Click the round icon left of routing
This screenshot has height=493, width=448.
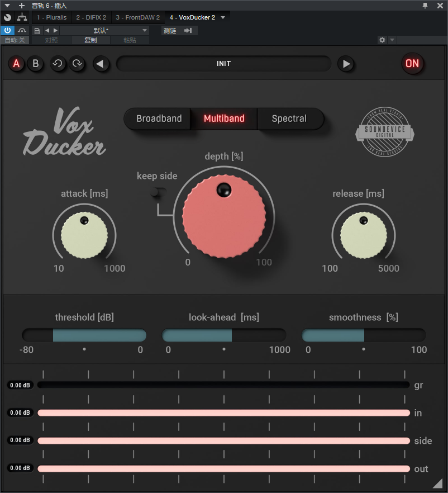click(7, 18)
